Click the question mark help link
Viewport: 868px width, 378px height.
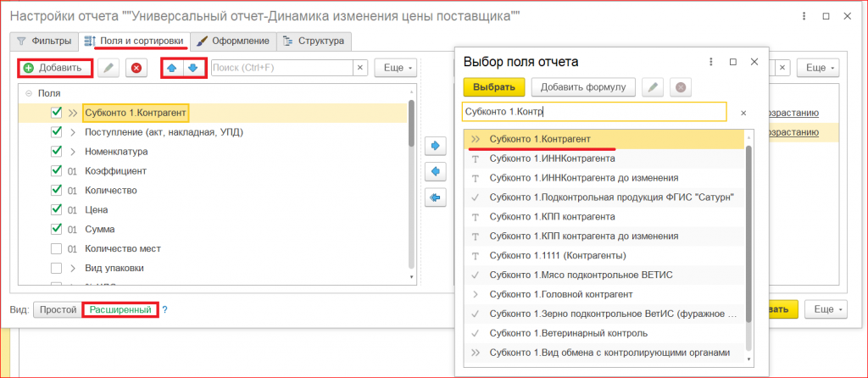tap(164, 310)
